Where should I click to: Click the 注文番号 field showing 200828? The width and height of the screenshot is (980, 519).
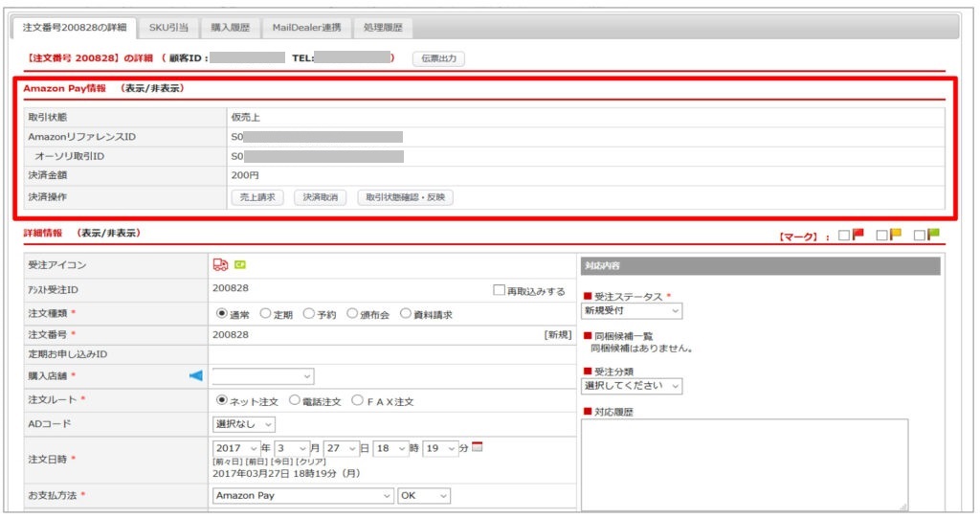pos(231,334)
